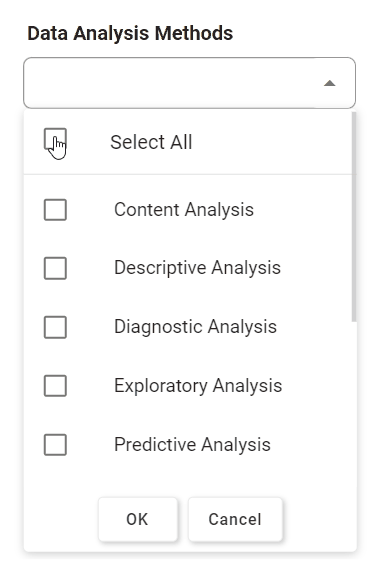Confirm the selection with OK

pos(138,519)
